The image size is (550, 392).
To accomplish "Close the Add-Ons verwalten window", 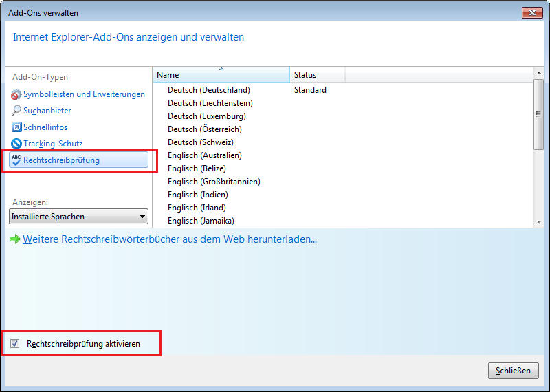I will point(532,12).
